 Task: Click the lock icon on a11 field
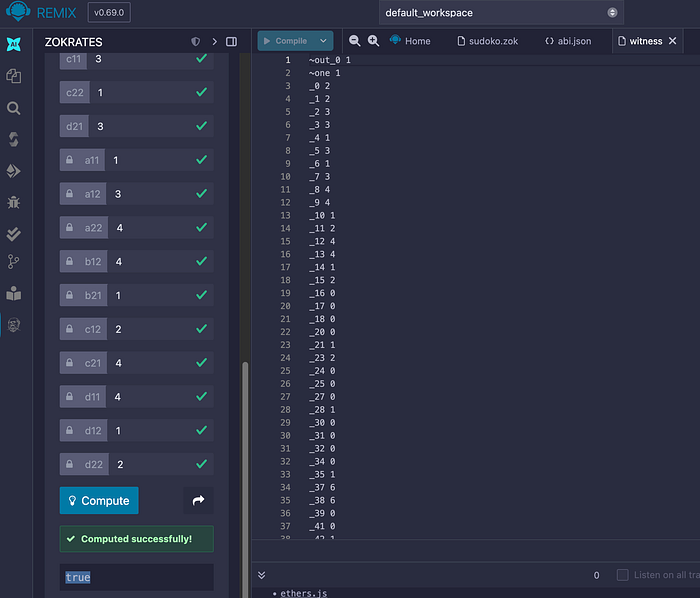pos(69,160)
